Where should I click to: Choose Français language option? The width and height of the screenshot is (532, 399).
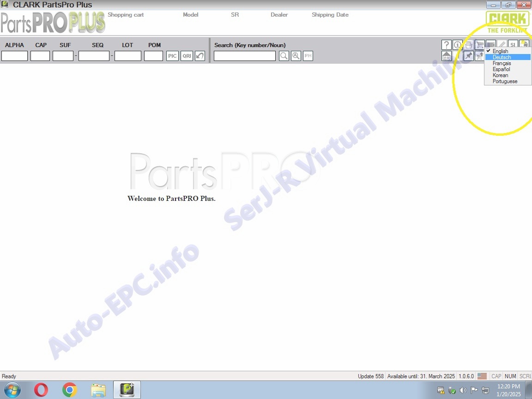click(508, 63)
